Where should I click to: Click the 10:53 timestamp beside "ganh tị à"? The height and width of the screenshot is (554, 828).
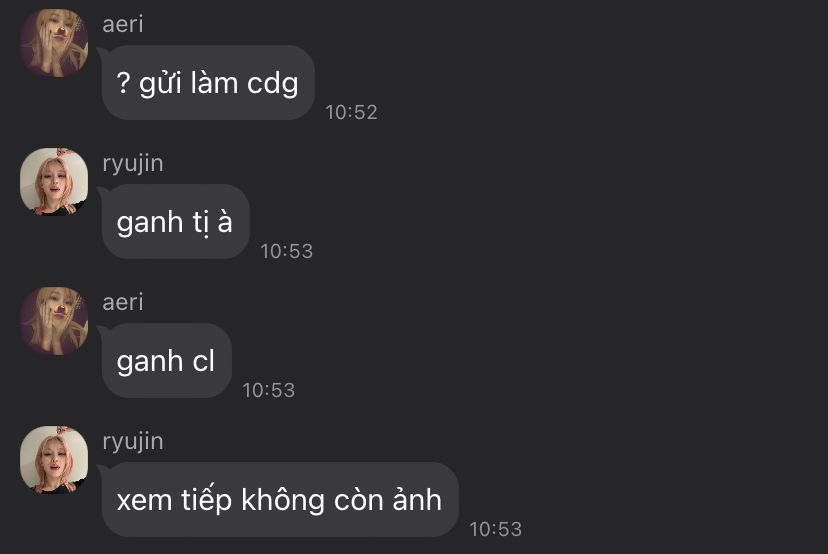(x=286, y=251)
